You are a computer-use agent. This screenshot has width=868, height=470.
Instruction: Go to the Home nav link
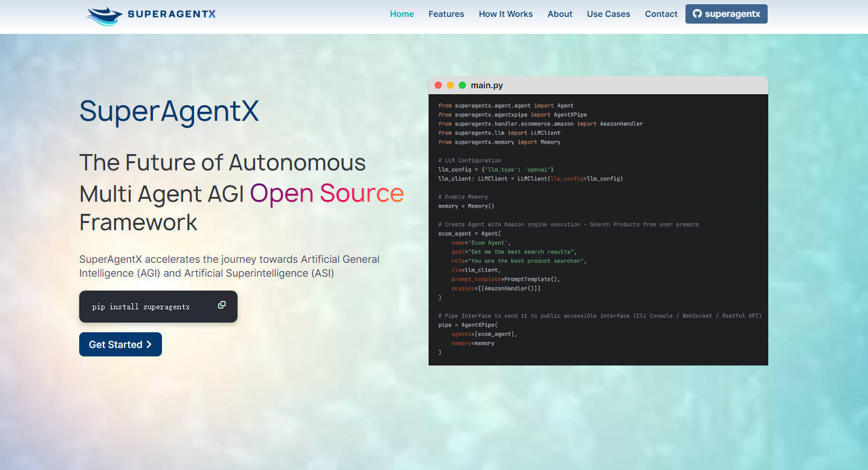coord(402,14)
